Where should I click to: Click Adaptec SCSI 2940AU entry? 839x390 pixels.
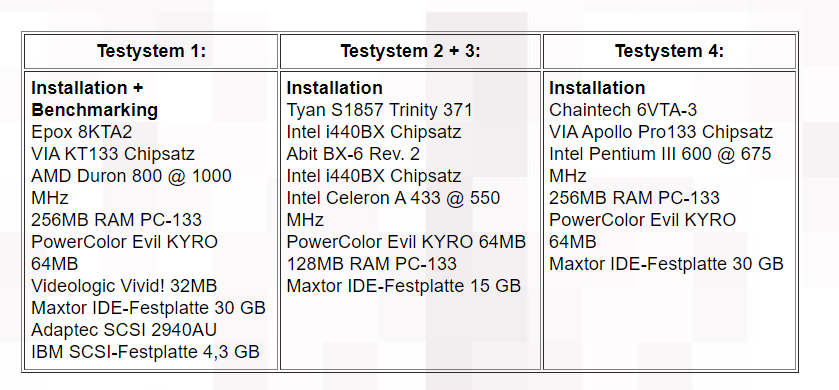pyautogui.click(x=124, y=330)
